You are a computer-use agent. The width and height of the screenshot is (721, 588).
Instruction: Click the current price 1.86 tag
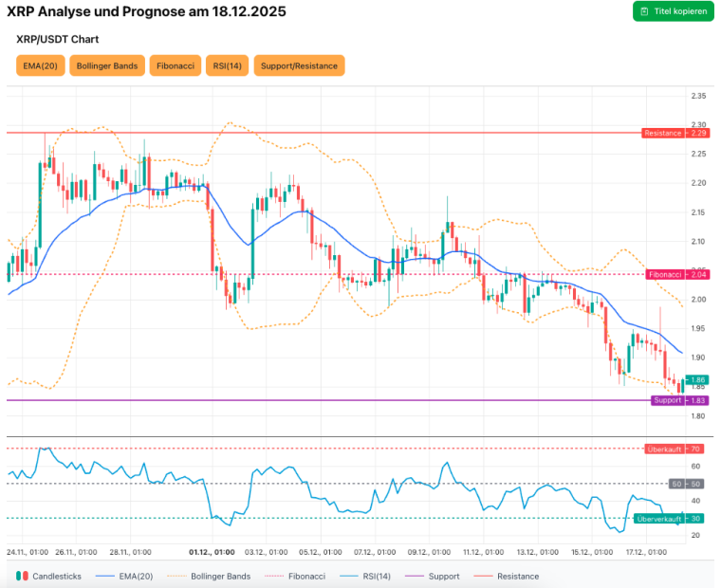[698, 379]
